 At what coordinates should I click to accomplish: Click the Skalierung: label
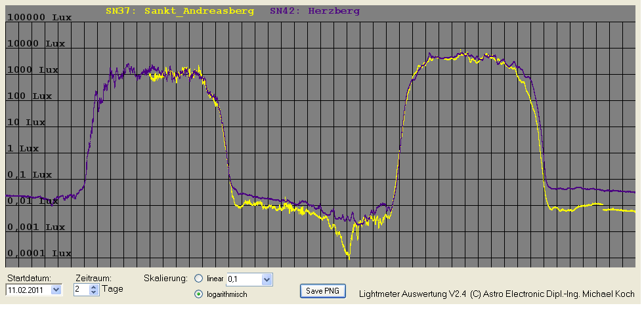point(166,279)
